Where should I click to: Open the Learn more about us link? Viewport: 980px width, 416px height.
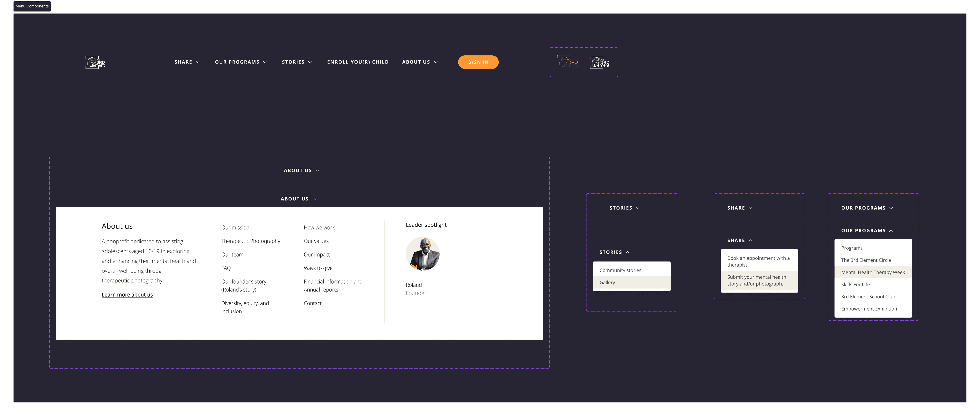click(127, 295)
